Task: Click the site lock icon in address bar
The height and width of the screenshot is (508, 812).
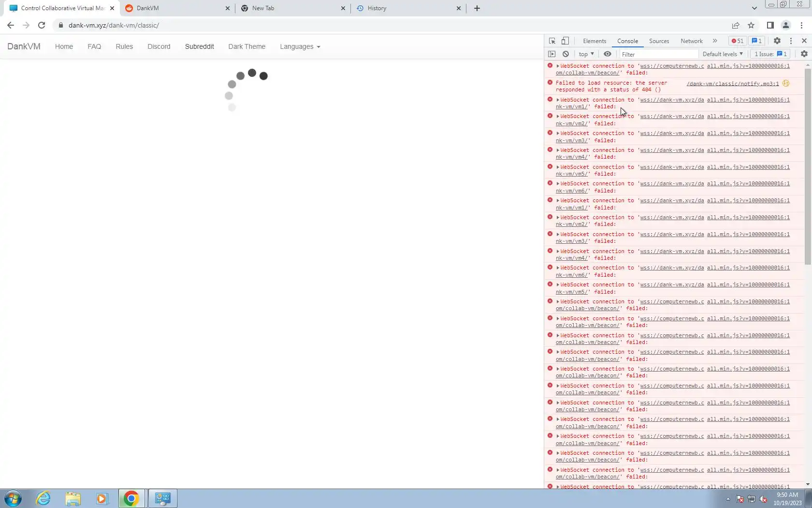Action: pyautogui.click(x=61, y=25)
